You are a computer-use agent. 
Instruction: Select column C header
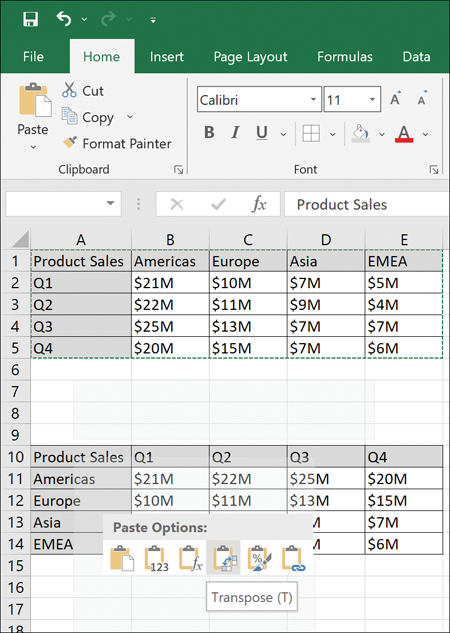click(x=248, y=240)
